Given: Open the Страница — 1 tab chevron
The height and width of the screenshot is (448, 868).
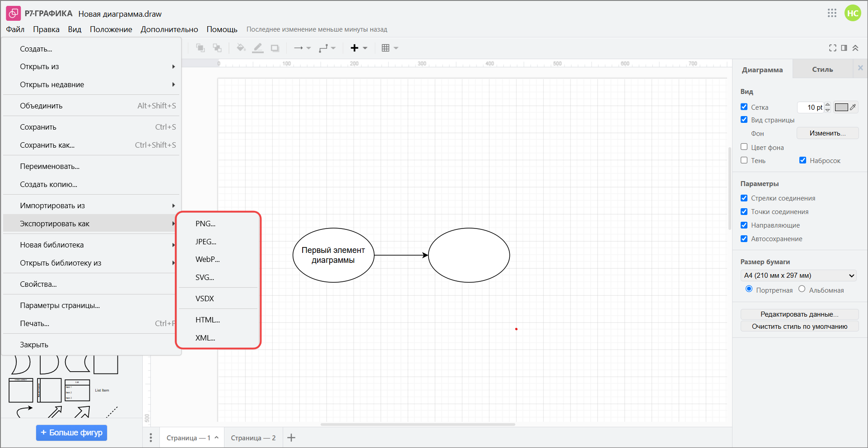Looking at the screenshot, I should [x=217, y=437].
